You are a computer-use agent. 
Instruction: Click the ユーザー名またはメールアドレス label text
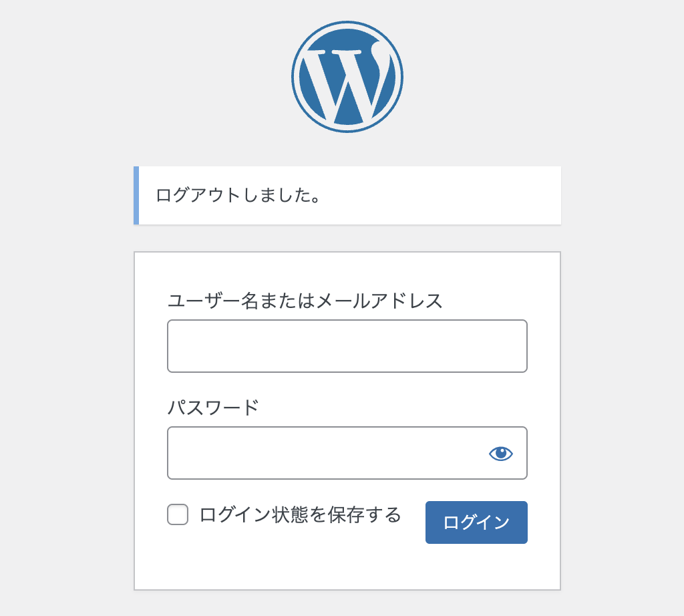[x=305, y=301]
